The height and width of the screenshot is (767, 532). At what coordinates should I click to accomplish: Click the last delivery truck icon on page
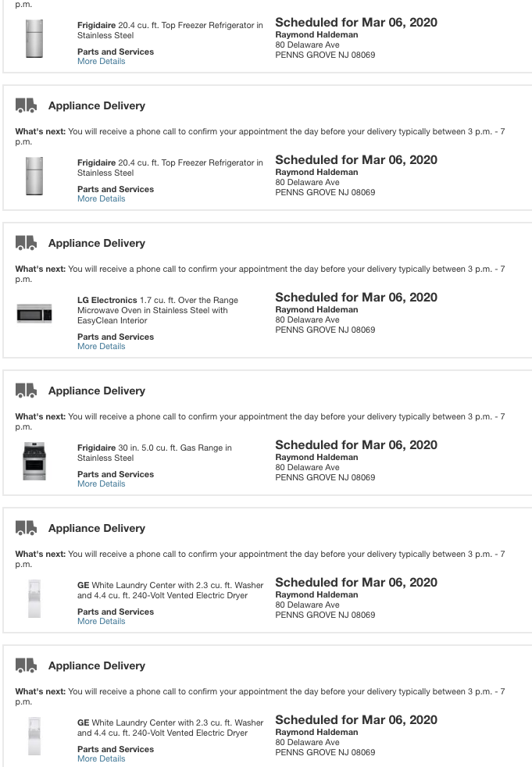26,665
